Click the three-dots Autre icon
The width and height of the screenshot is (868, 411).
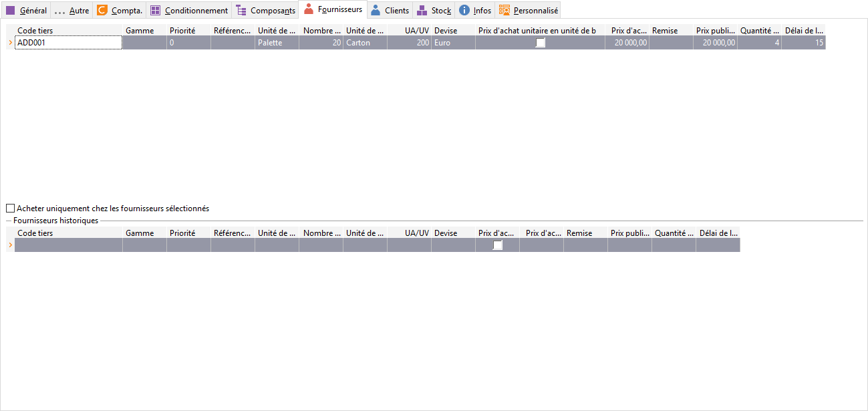tap(59, 13)
